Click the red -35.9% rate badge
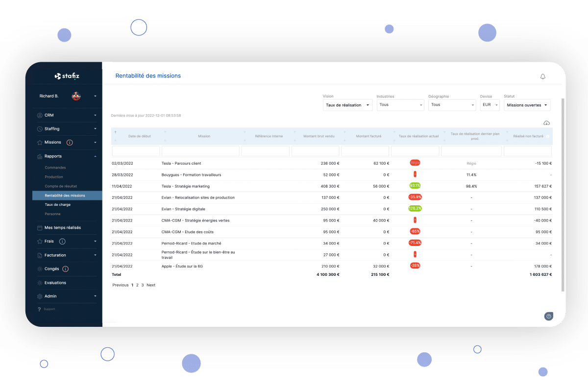 415,197
